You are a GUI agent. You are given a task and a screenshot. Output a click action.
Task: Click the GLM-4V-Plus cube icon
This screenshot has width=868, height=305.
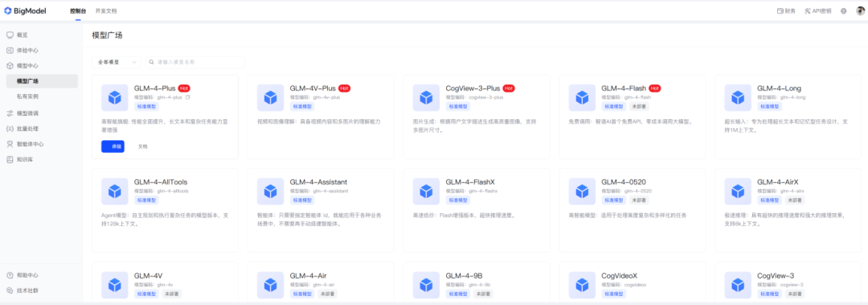click(x=270, y=97)
